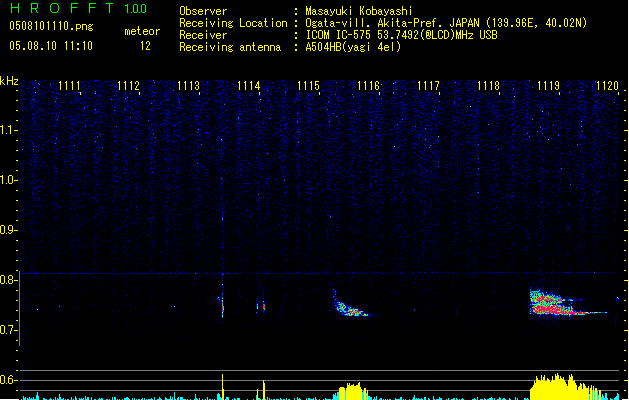Click the 1115 time marker
629x400 pixels.
pyautogui.click(x=308, y=86)
